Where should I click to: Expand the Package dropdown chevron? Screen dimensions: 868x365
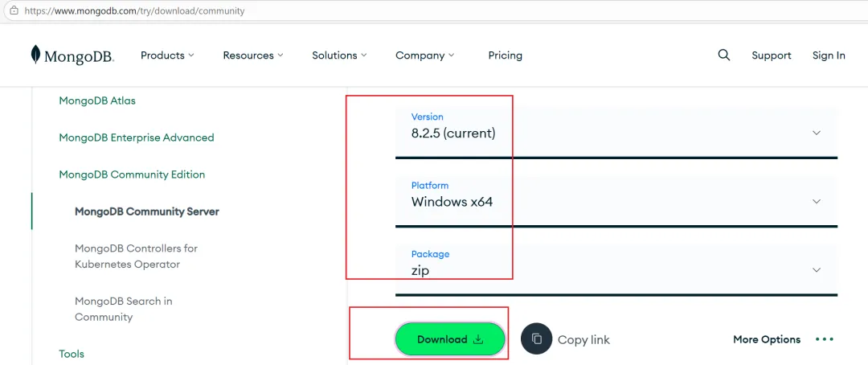coord(817,270)
